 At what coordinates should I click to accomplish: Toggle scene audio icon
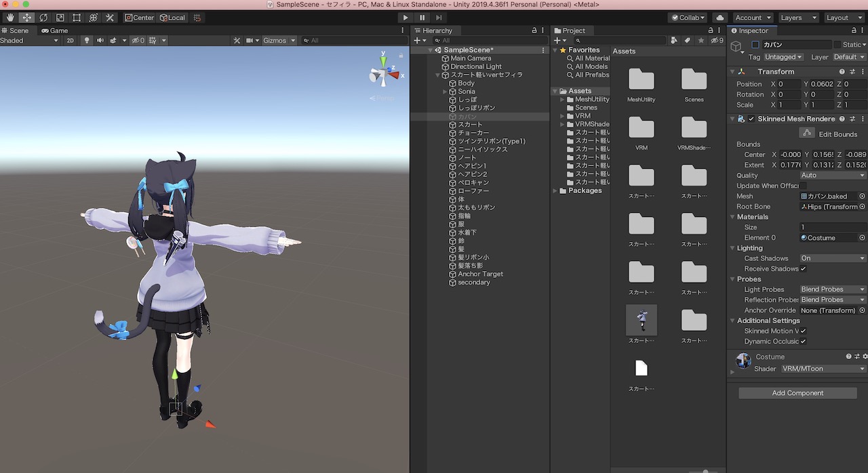tap(100, 40)
